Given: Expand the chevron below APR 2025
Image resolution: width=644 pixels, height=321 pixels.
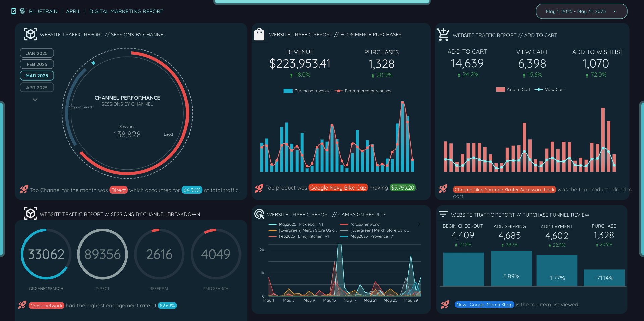Looking at the screenshot, I should (x=35, y=99).
